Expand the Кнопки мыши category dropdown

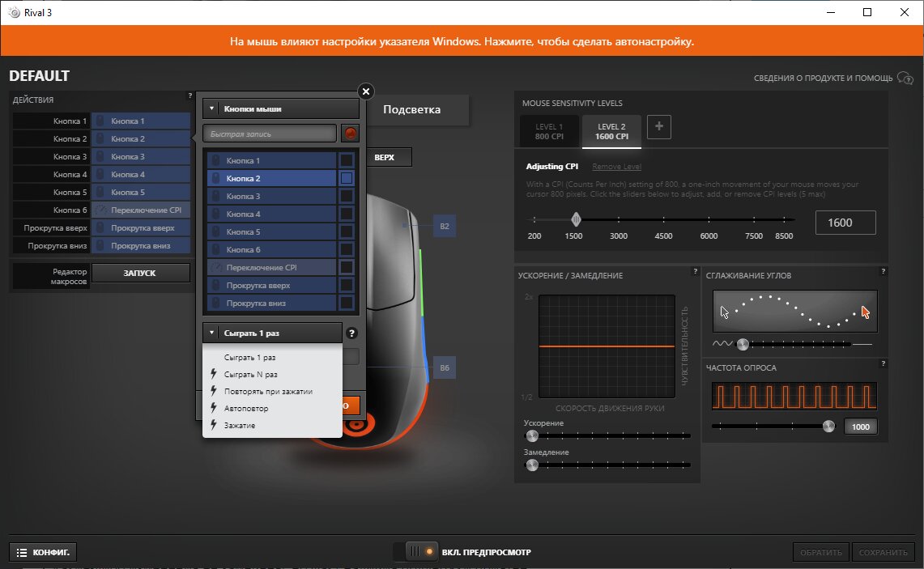click(281, 109)
